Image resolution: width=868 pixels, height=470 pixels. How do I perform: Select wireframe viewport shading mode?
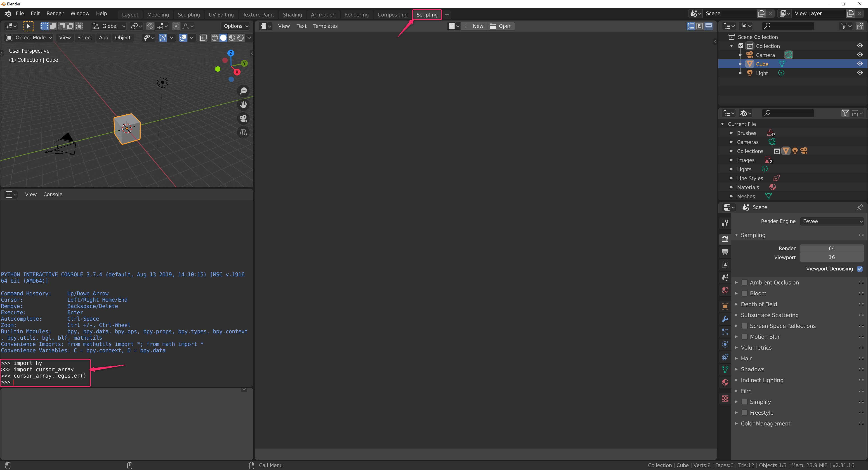pos(215,38)
